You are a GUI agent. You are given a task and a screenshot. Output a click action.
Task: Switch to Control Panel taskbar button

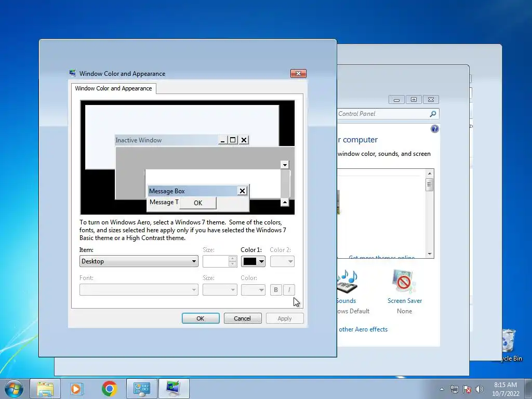tap(142, 389)
